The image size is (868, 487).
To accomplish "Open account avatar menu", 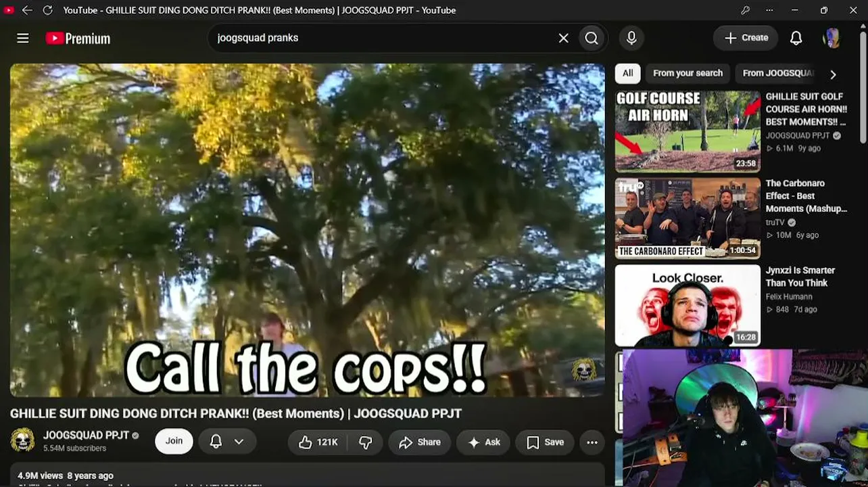I will click(831, 39).
